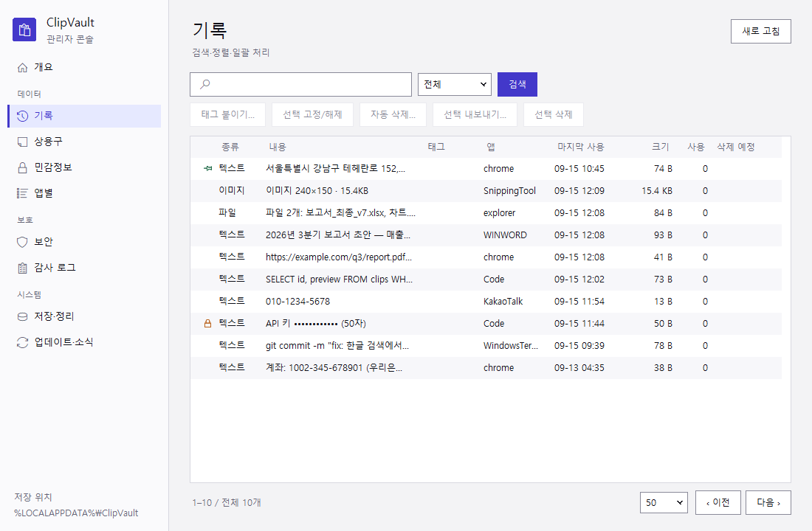
Task: Click the 자동 삭제... button
Action: [x=393, y=114]
